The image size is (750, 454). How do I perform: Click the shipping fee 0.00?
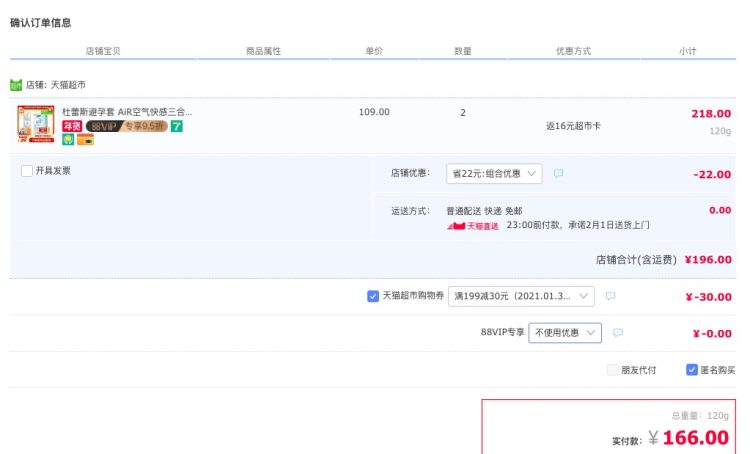point(720,210)
